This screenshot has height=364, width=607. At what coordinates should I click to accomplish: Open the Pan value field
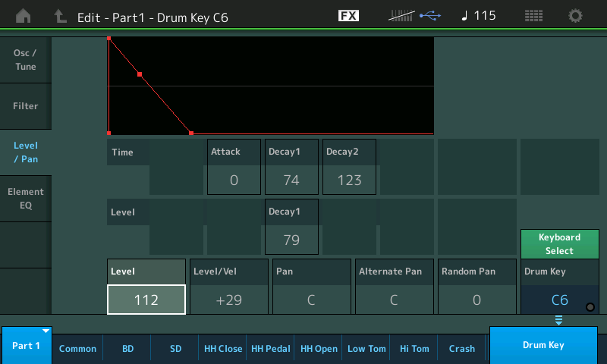click(311, 300)
